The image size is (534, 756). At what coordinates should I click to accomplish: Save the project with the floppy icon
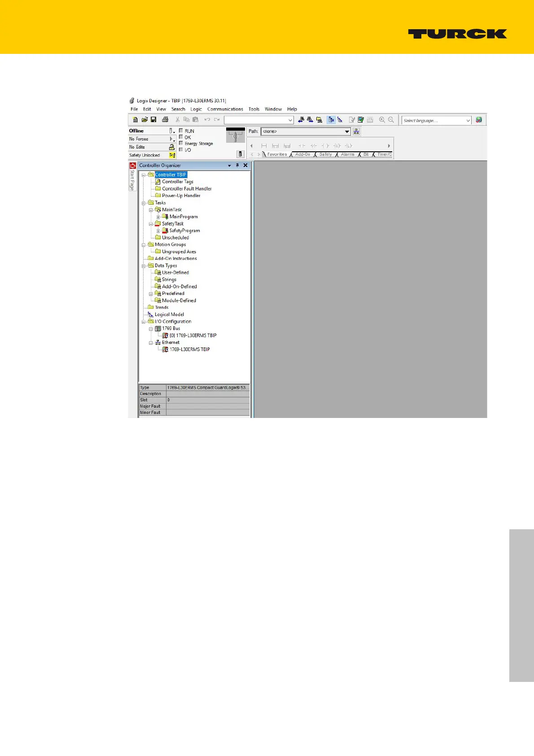click(153, 120)
